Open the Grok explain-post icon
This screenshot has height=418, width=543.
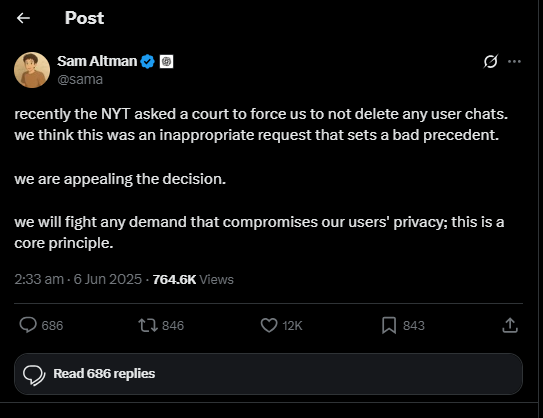pyautogui.click(x=491, y=61)
